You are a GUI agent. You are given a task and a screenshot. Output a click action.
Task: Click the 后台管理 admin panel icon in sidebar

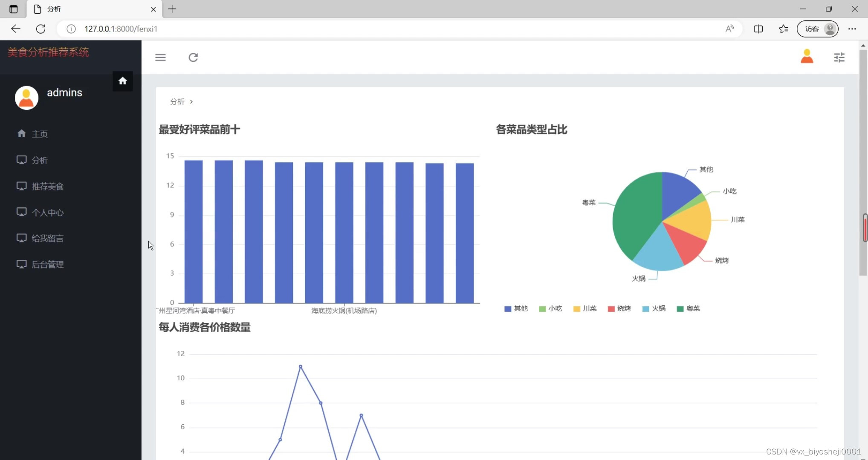pyautogui.click(x=20, y=264)
